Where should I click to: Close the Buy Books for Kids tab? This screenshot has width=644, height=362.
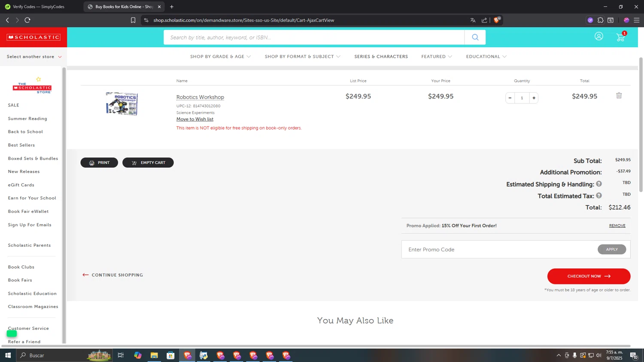tap(159, 7)
